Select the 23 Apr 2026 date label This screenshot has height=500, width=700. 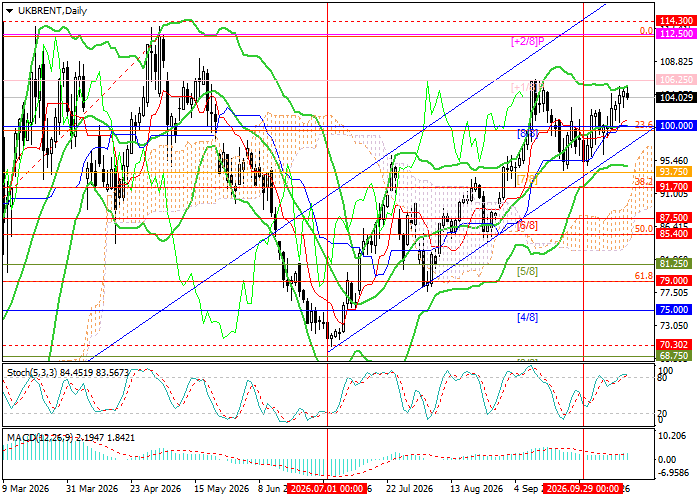[156, 489]
